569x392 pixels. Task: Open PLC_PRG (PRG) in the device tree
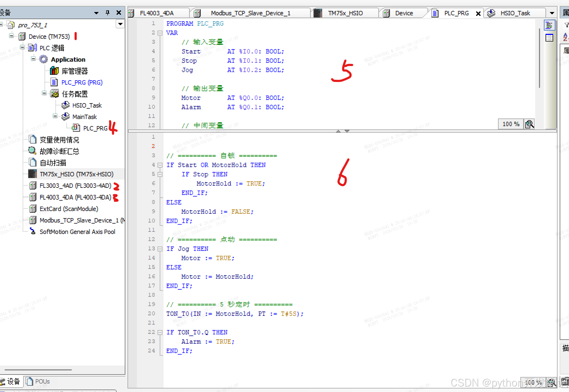tap(82, 82)
